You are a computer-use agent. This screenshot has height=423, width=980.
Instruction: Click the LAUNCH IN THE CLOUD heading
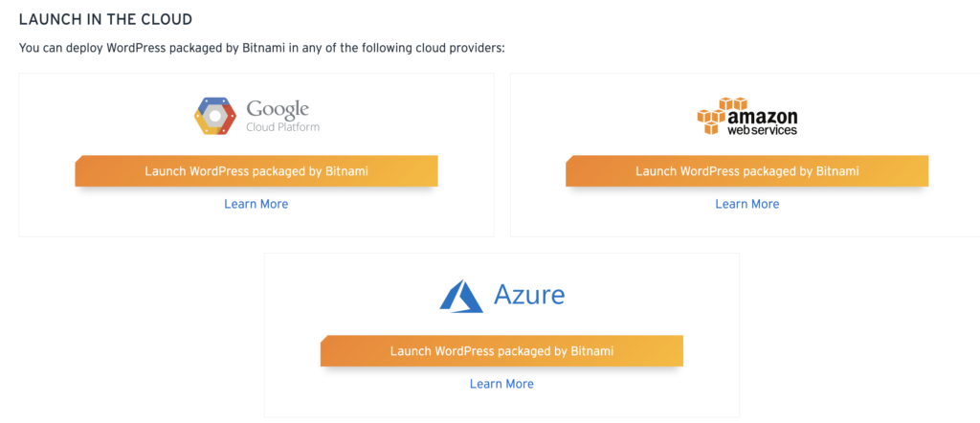(x=105, y=19)
